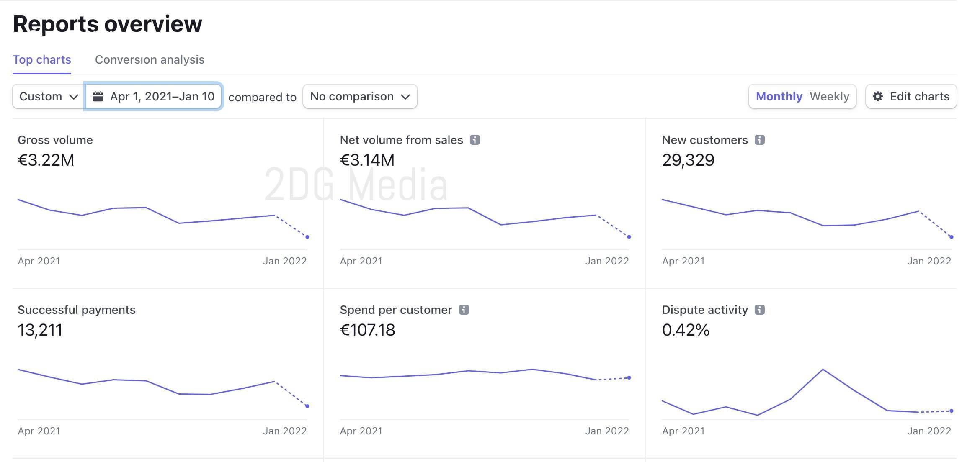Click the info icon beside Net volume from sales
980x462 pixels.
pyautogui.click(x=475, y=140)
